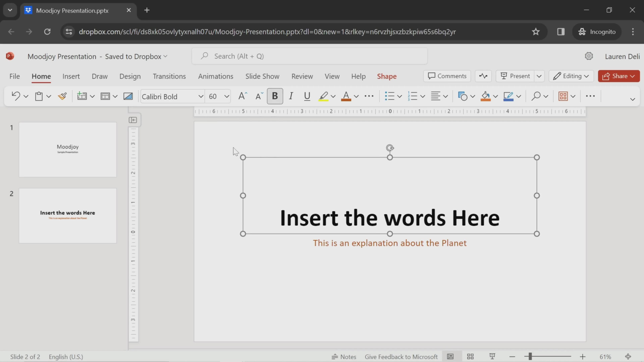The height and width of the screenshot is (362, 644).
Task: Click the red Share button
Action: pos(619,76)
